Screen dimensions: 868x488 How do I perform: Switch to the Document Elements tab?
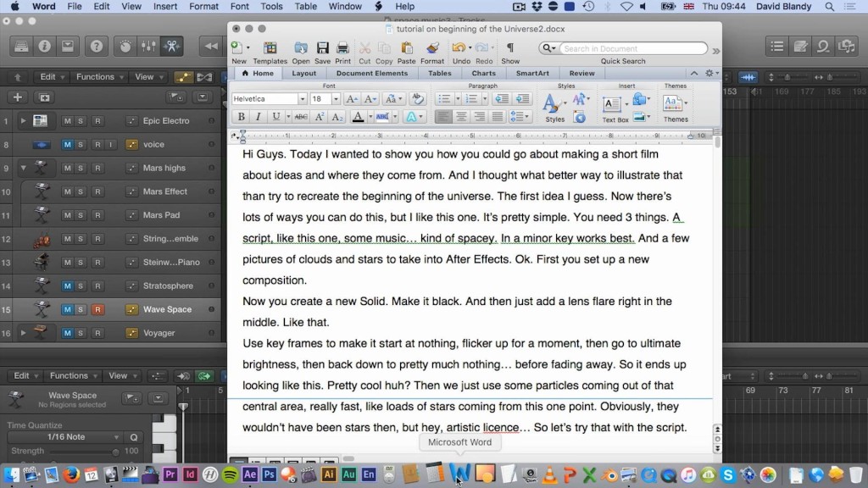coord(371,74)
